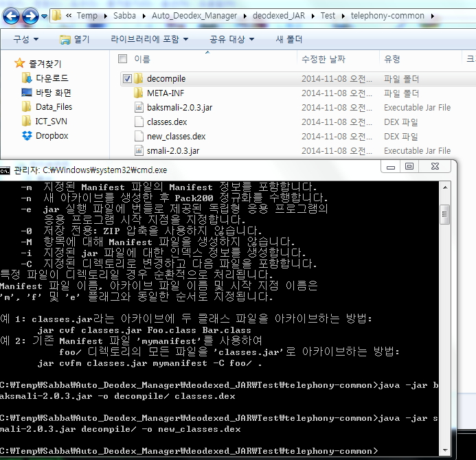Screen dimensions: 476x460
Task: Click the Dropbox logo icon
Action: click(27, 136)
